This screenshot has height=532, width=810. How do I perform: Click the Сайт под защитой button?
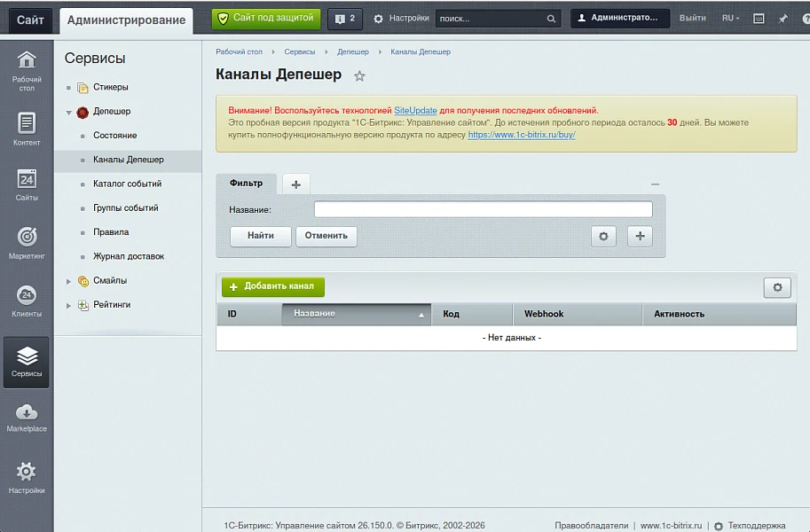pos(266,19)
